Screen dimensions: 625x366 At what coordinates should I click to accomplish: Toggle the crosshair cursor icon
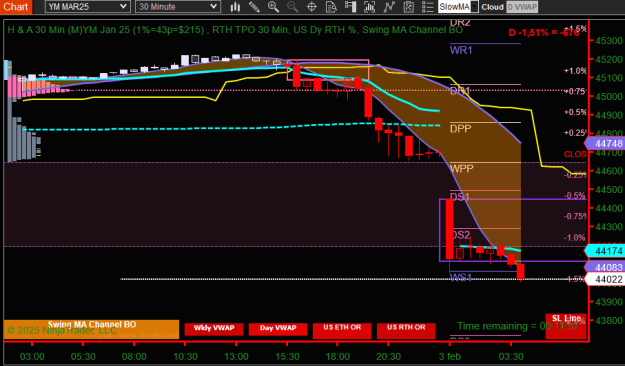[x=312, y=7]
